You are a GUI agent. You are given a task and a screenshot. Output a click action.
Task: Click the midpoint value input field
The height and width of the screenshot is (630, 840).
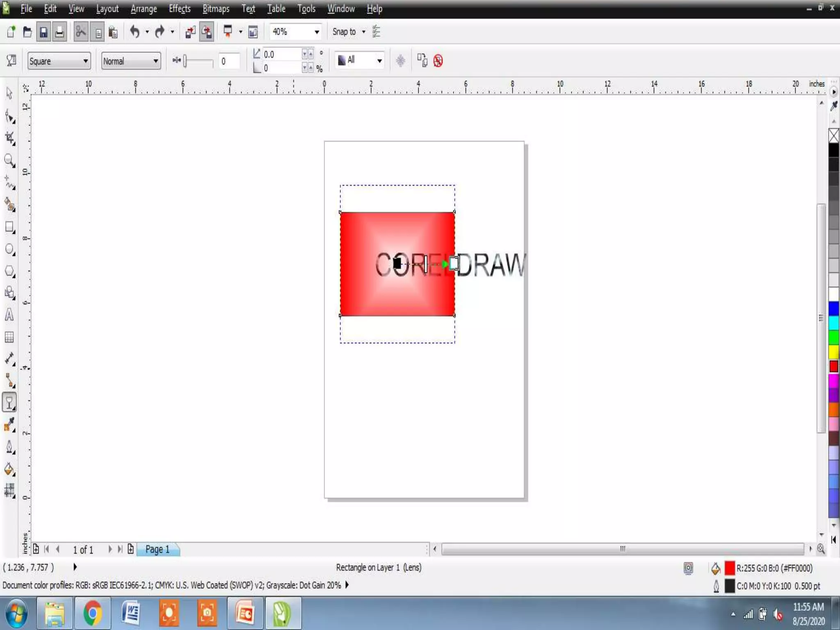(x=229, y=61)
